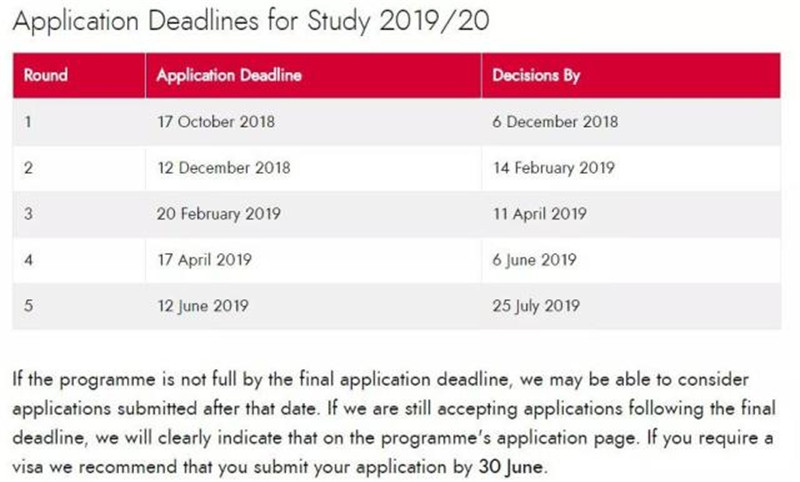Click the Application Deadline column header
Screen dimensions: 800x482
point(313,75)
